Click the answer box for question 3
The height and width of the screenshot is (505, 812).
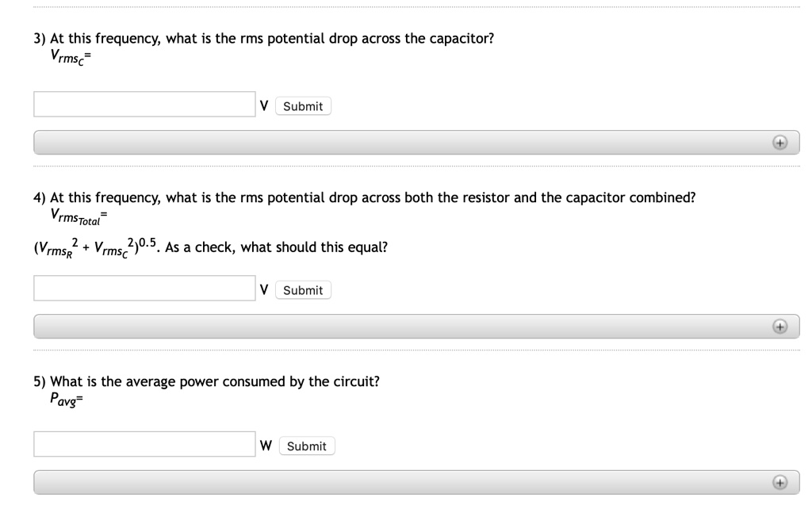(143, 102)
